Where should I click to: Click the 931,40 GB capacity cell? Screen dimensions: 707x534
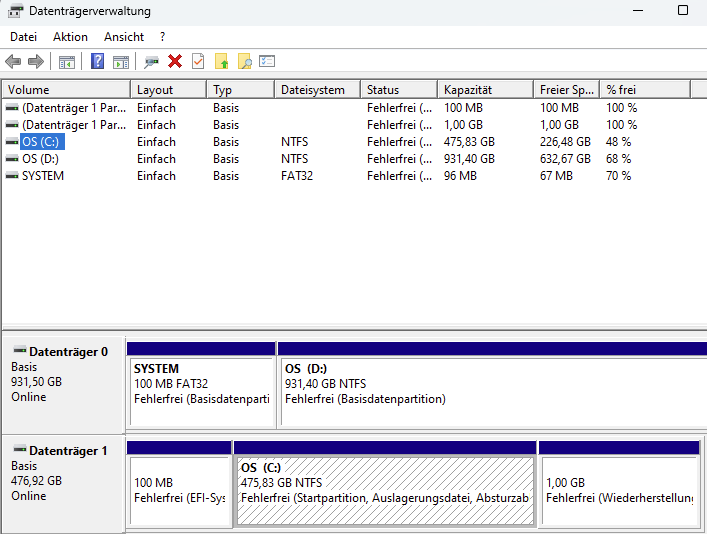[469, 159]
